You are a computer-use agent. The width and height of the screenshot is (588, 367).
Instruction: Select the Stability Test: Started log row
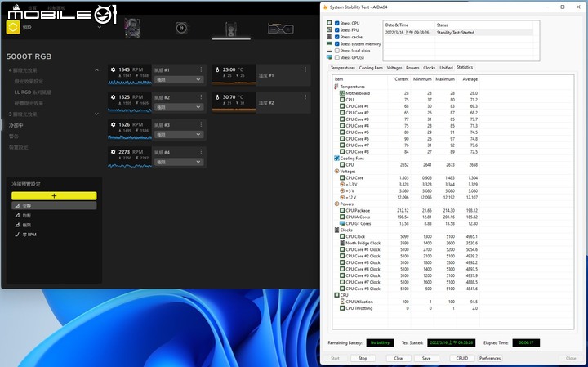pos(459,33)
